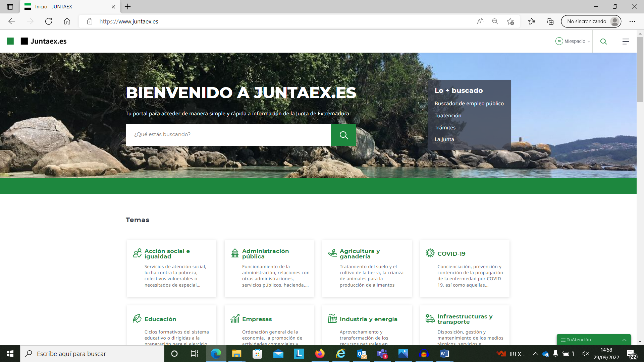
Task: Click the Juntaex.es logo in the header
Action: (37, 41)
